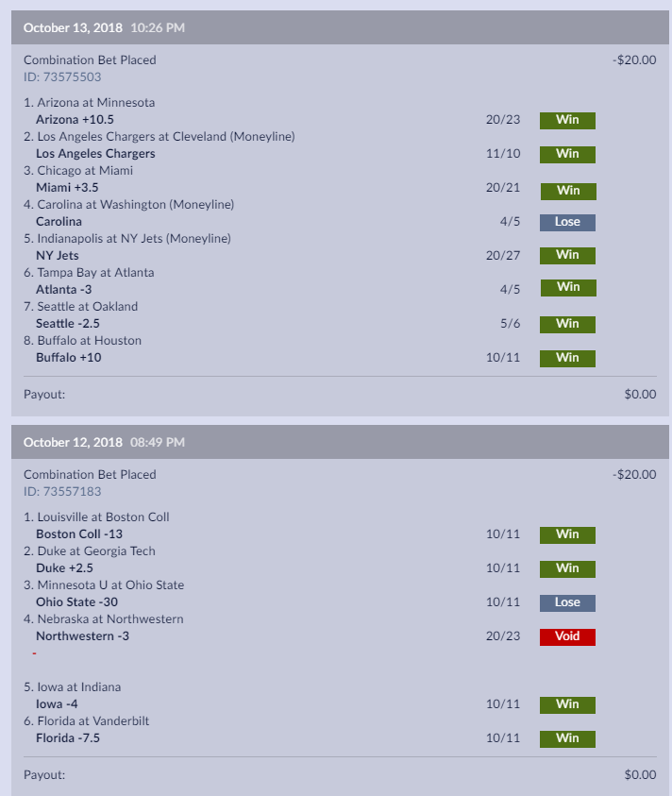Click the Seattle at Oakland matchup
The image size is (672, 796).
click(x=81, y=307)
